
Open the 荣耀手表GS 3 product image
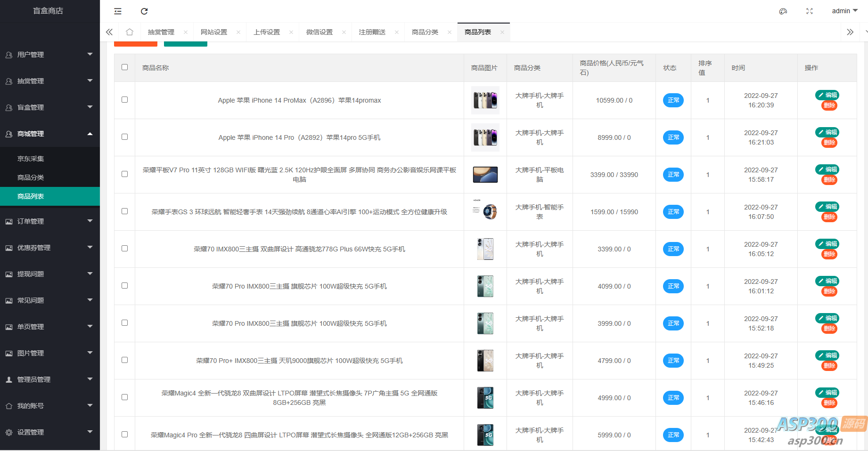pyautogui.click(x=485, y=212)
